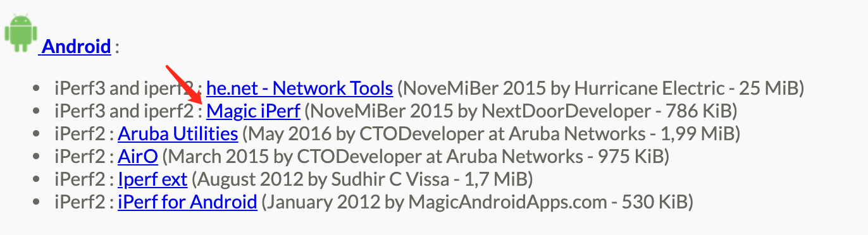
Task: Open the iPerf for Android link
Action: [x=187, y=202]
